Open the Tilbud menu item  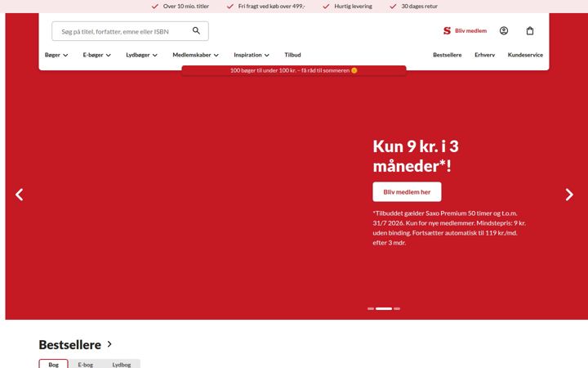tap(292, 55)
